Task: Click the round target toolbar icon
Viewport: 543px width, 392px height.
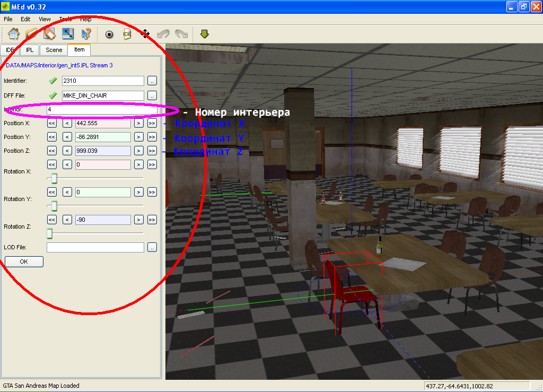Action: coord(109,34)
